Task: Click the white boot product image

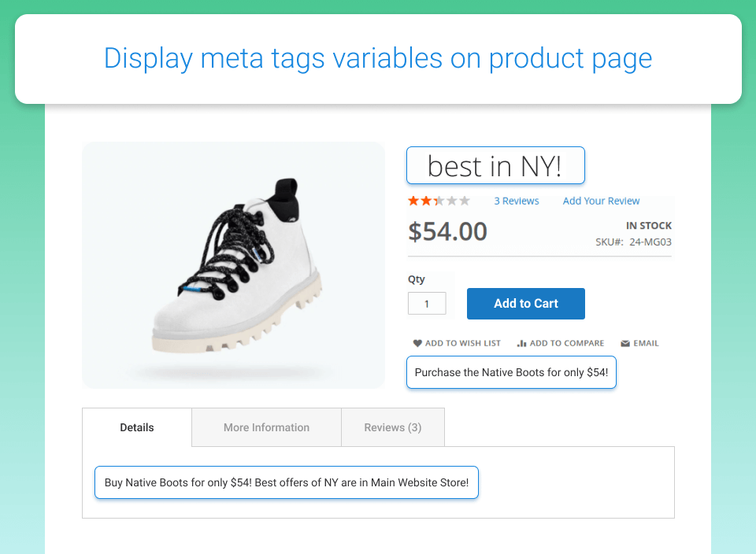Action: coord(233,265)
